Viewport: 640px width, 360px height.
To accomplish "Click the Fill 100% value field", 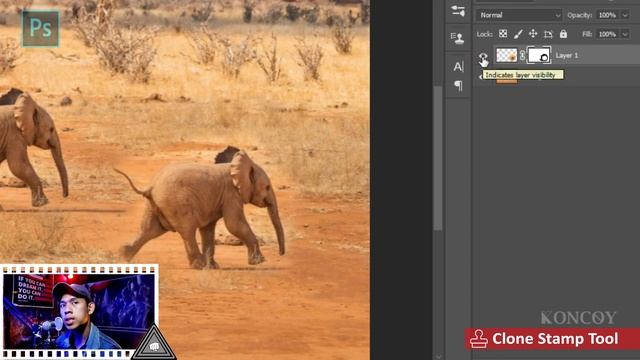I will tap(607, 34).
